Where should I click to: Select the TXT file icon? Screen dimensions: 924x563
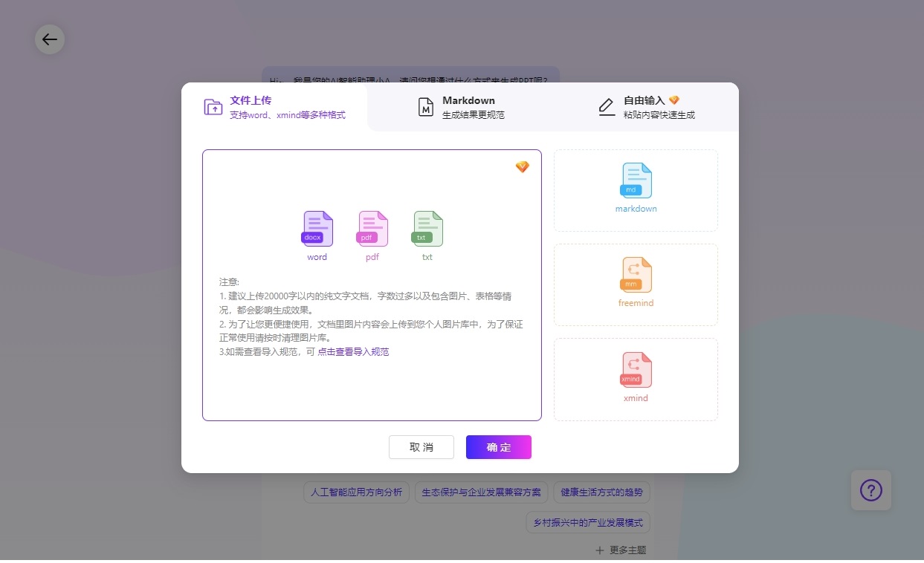[x=427, y=229]
